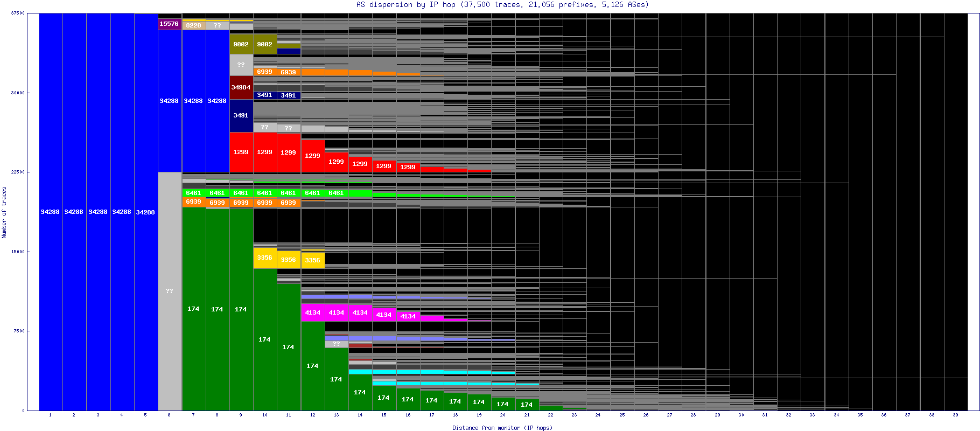Image resolution: width=980 pixels, height=431 pixels.
Task: Click the dark green 174 block at hop 14
Action: pyautogui.click(x=360, y=392)
